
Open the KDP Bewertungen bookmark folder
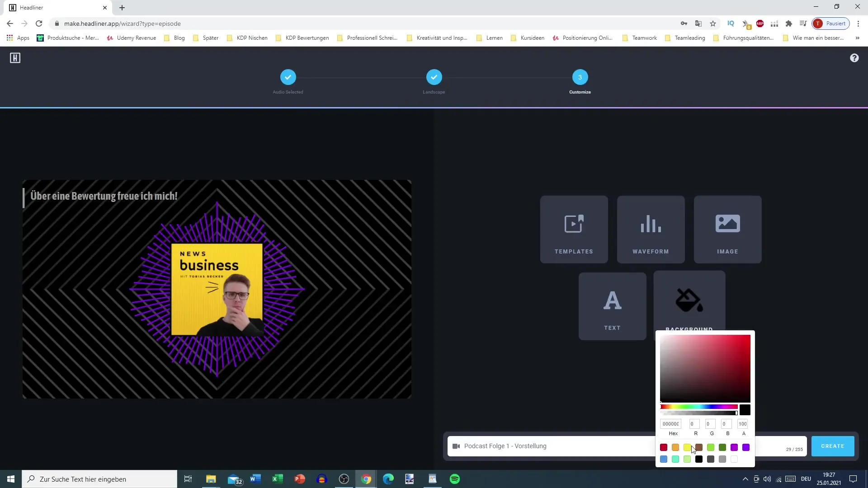pyautogui.click(x=302, y=38)
